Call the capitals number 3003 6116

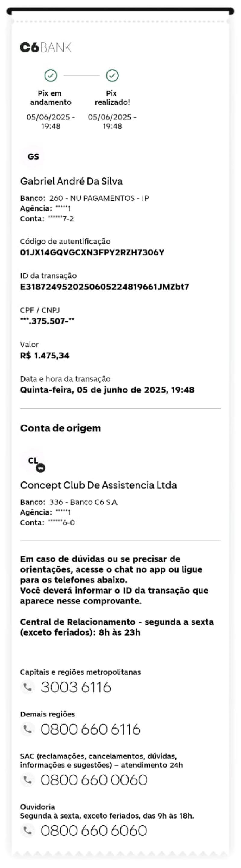point(76,687)
